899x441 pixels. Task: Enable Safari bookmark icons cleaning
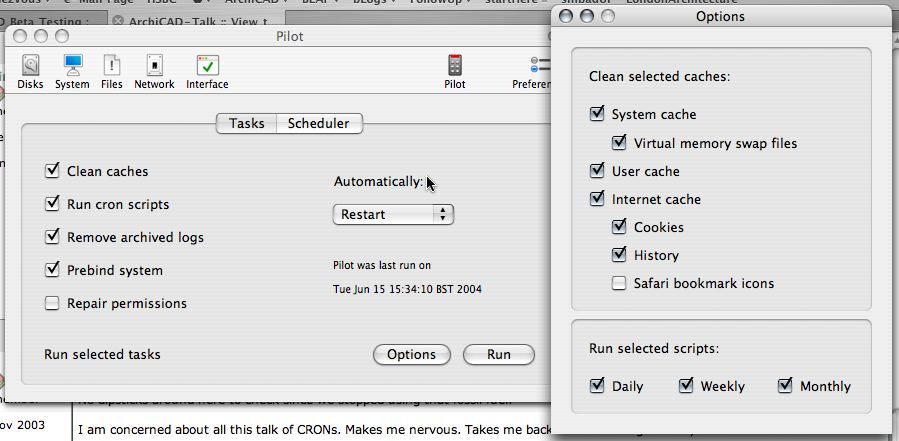coord(620,283)
